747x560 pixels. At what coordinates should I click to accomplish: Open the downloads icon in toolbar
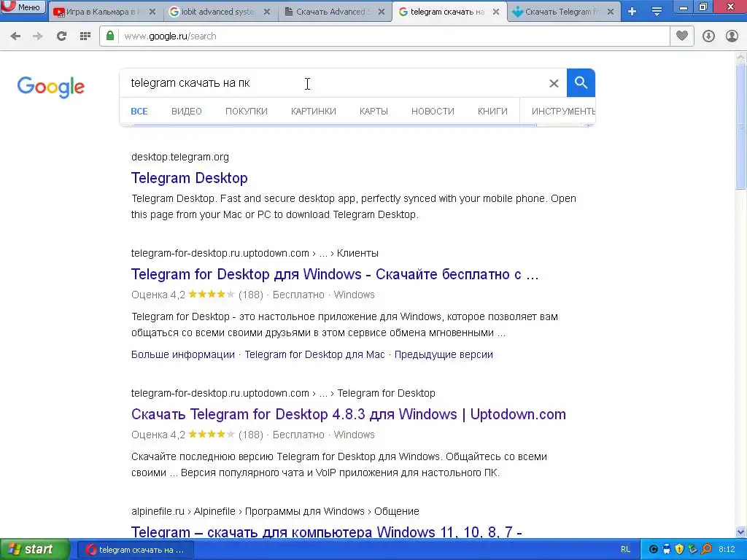[708, 36]
